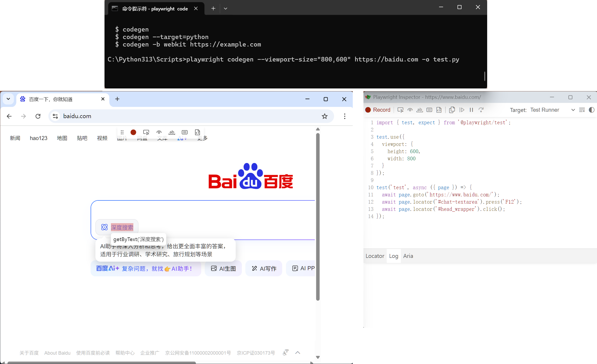Click the AI写作 button
Viewport: 597px width, 364px height.
(264, 268)
